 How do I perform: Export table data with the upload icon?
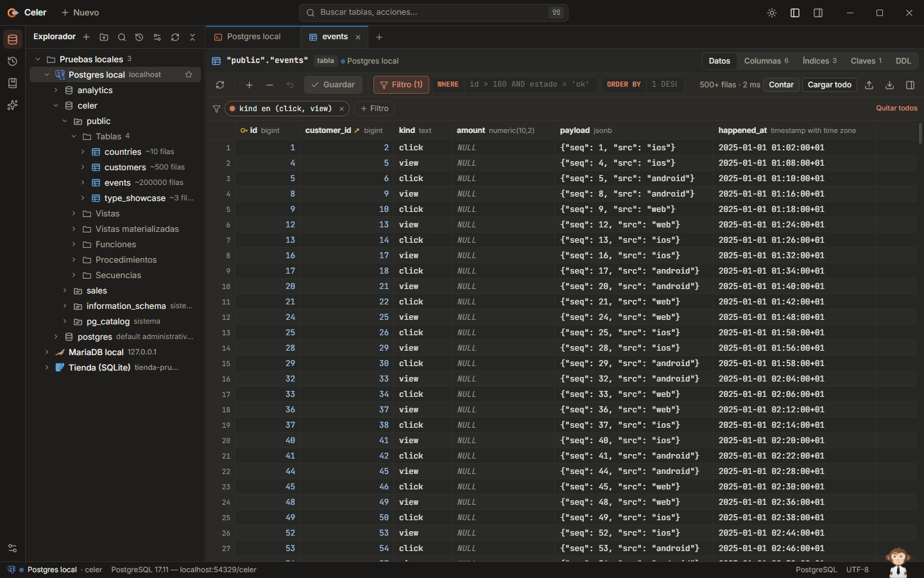coord(869,85)
